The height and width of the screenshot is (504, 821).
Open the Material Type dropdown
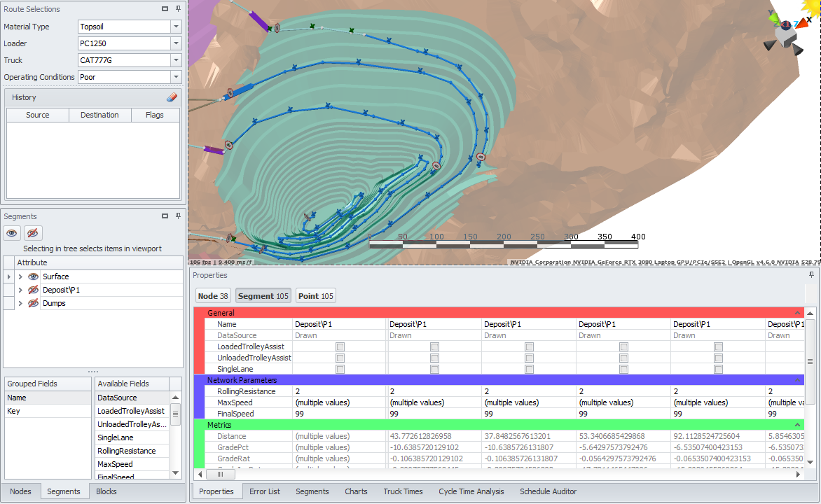pos(175,27)
